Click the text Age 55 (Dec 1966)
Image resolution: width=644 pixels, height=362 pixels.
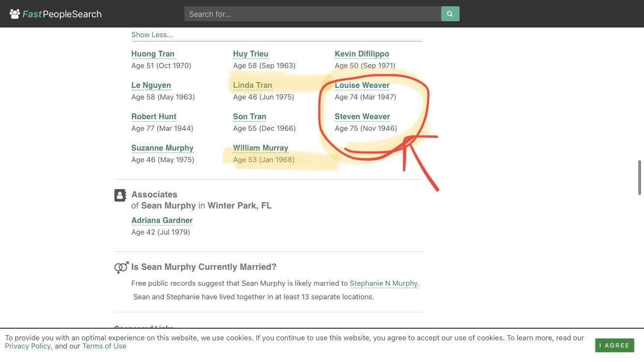(265, 128)
